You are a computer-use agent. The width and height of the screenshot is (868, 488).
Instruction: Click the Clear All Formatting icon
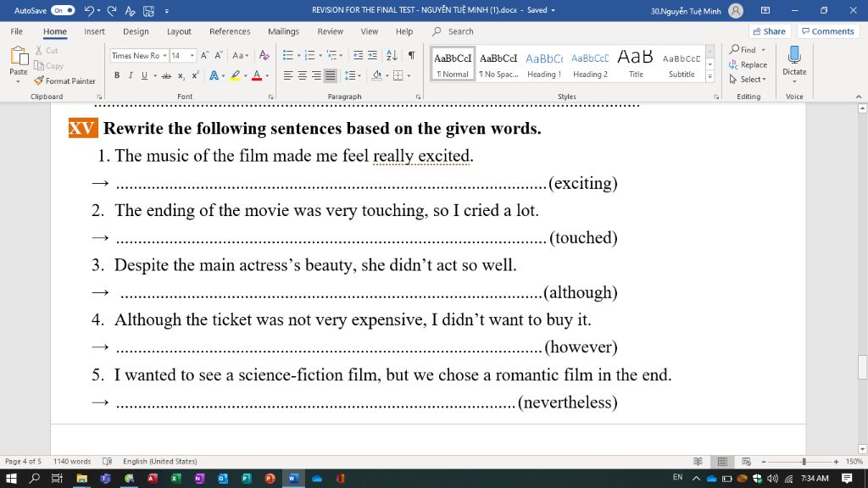(264, 55)
